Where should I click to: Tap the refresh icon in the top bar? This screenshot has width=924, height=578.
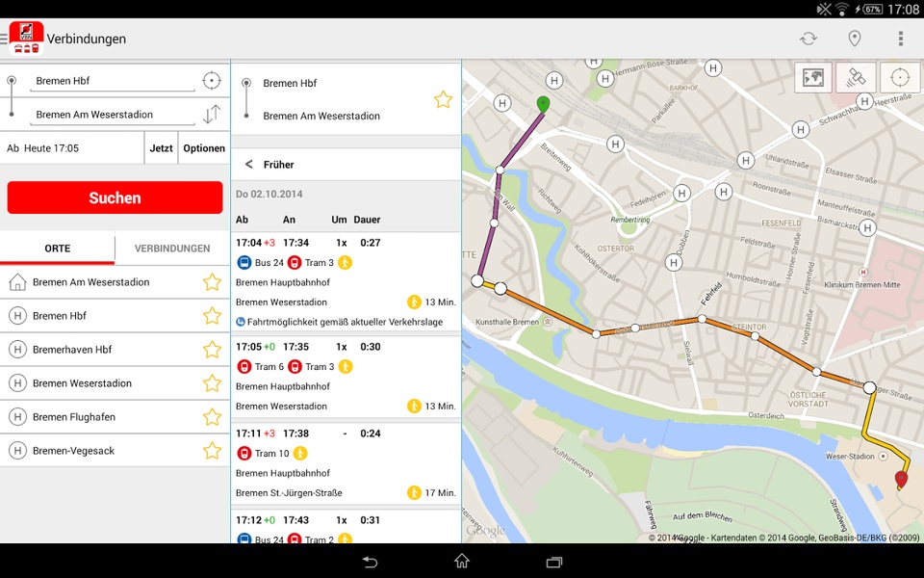point(808,39)
